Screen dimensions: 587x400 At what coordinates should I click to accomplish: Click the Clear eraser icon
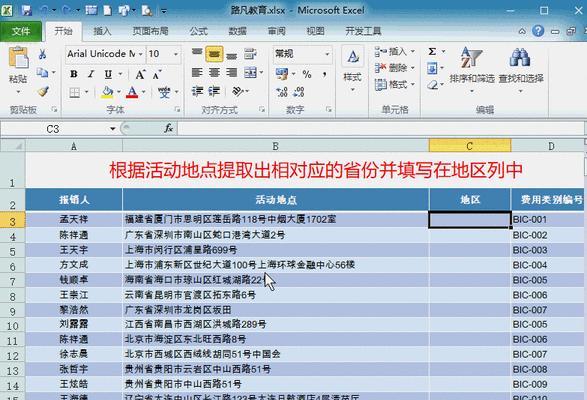pos(432,85)
